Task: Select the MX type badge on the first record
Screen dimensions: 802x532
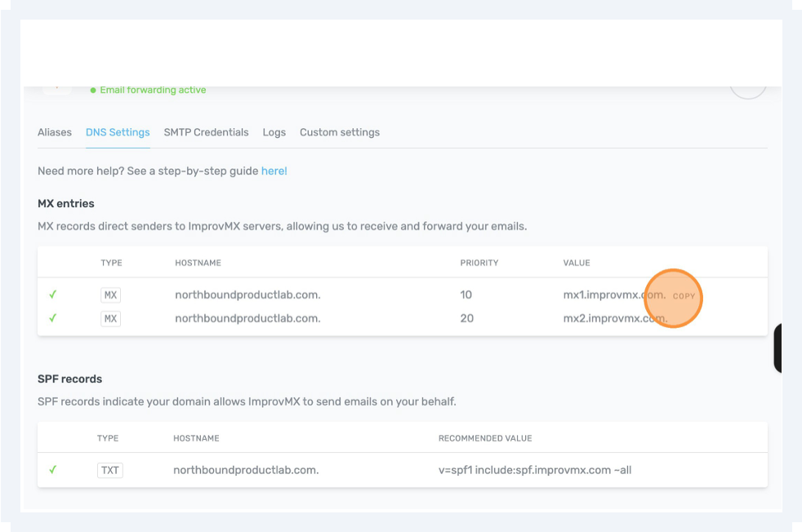Action: click(x=109, y=295)
